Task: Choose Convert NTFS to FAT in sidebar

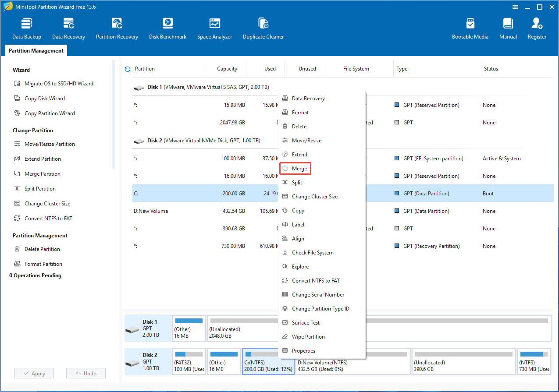Action: (x=43, y=219)
